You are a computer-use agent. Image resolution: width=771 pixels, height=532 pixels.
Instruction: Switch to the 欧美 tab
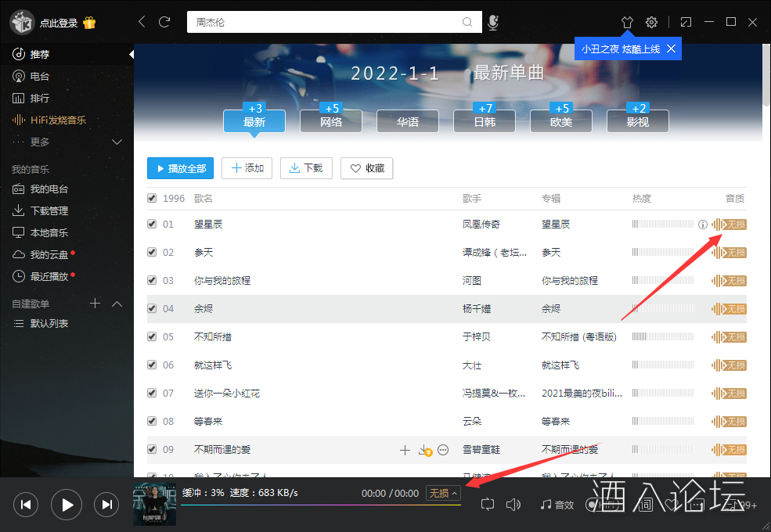point(561,121)
